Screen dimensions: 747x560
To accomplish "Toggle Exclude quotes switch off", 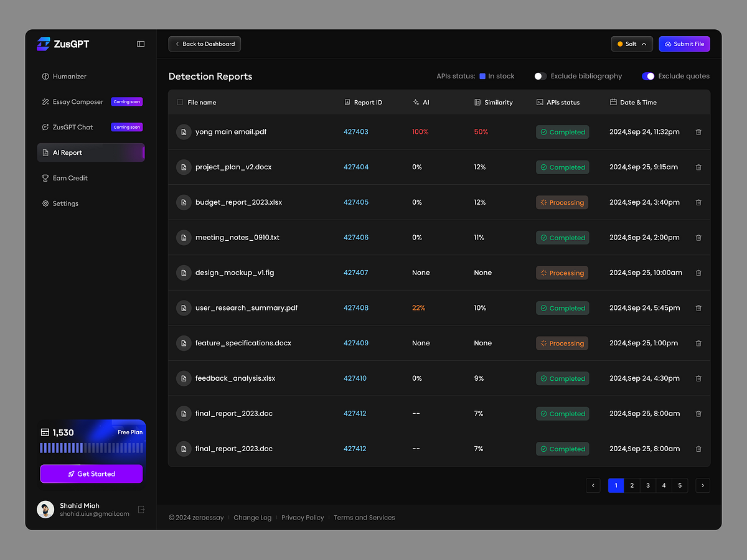I will (648, 76).
